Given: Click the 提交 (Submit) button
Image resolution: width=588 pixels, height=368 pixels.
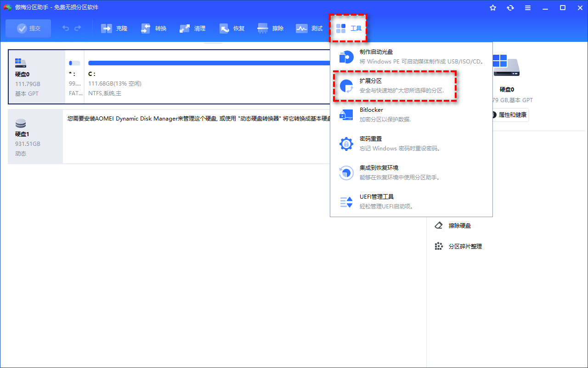Looking at the screenshot, I should 28,29.
